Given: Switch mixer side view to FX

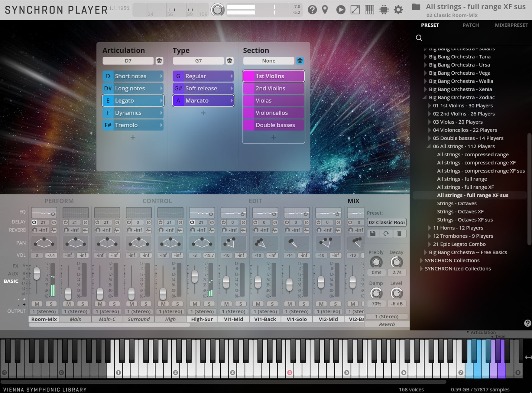Looking at the screenshot, I should [x=15, y=266].
